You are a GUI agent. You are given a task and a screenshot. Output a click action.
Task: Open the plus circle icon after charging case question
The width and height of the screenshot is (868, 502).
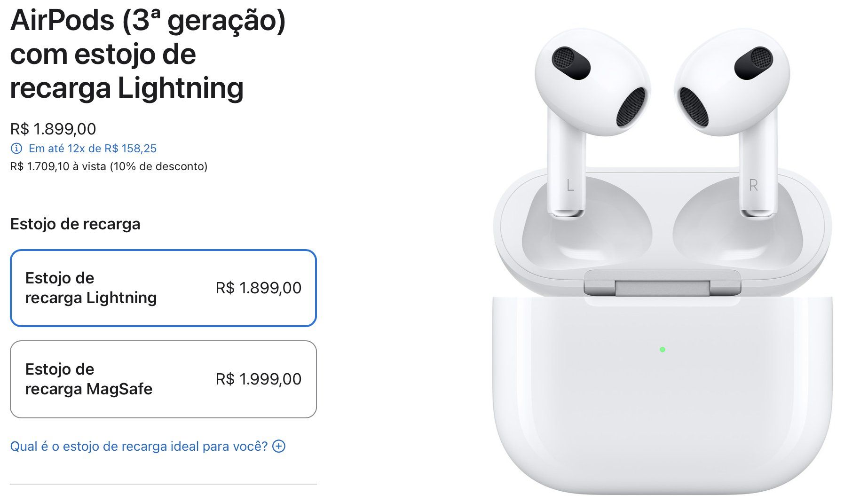tap(279, 446)
